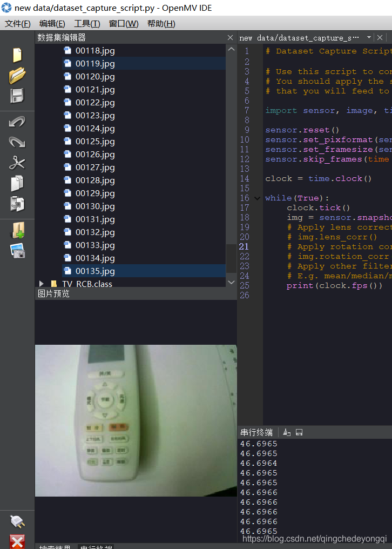Click the 数据集编辑器 panel title
This screenshot has width=392, height=549.
(x=62, y=37)
